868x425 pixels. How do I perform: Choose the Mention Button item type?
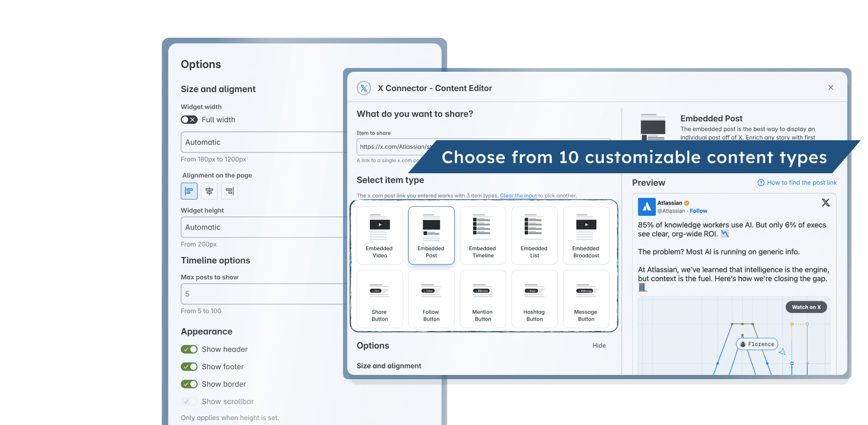[483, 299]
